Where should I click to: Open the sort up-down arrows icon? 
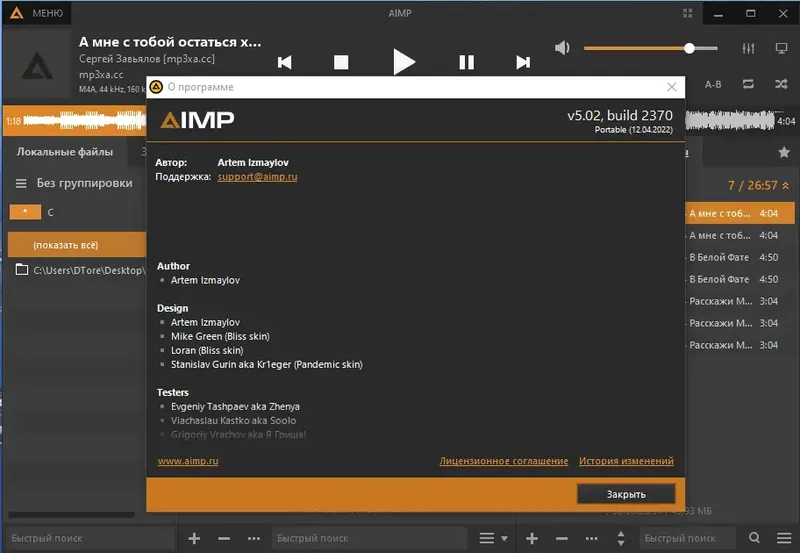tap(621, 538)
